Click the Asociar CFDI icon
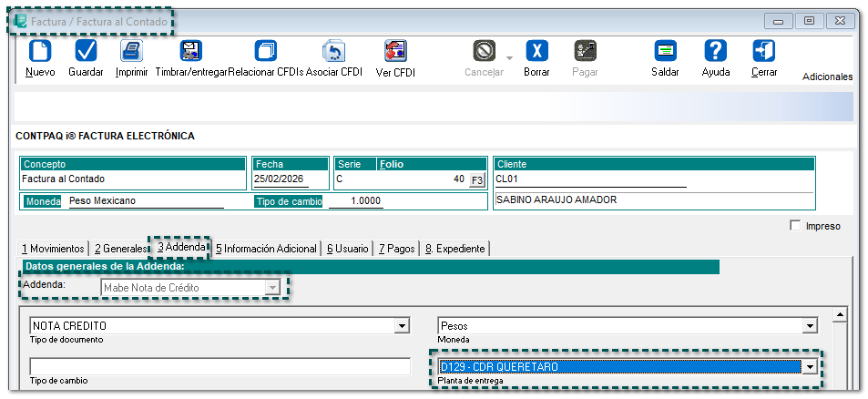The image size is (868, 399). point(333,51)
